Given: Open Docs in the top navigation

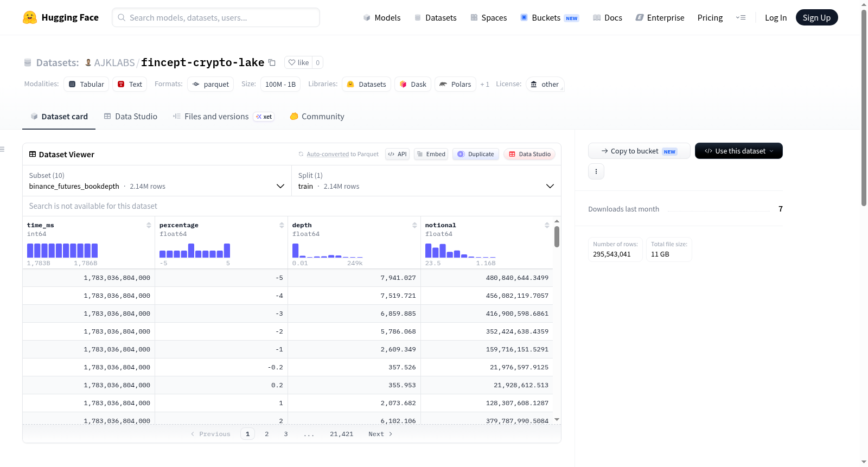Looking at the screenshot, I should 608,18.
